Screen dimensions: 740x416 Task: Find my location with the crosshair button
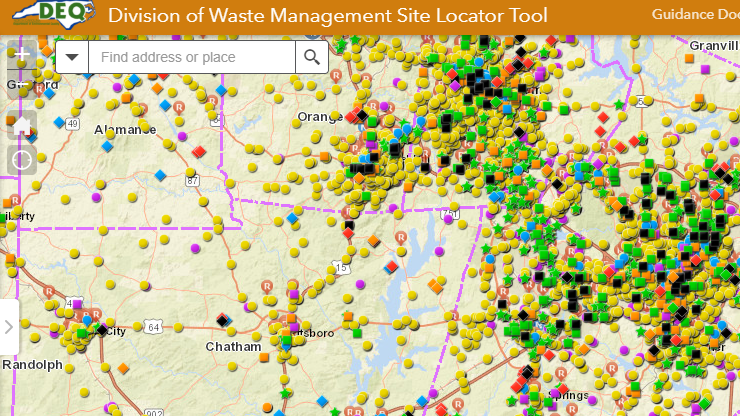click(x=22, y=160)
